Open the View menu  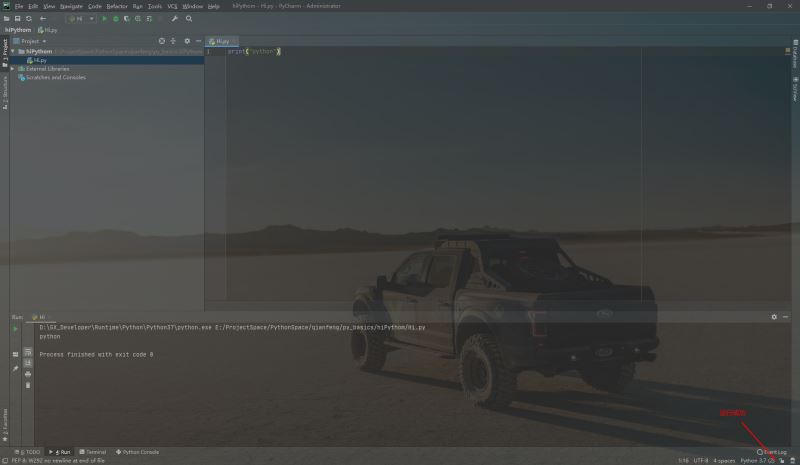49,6
